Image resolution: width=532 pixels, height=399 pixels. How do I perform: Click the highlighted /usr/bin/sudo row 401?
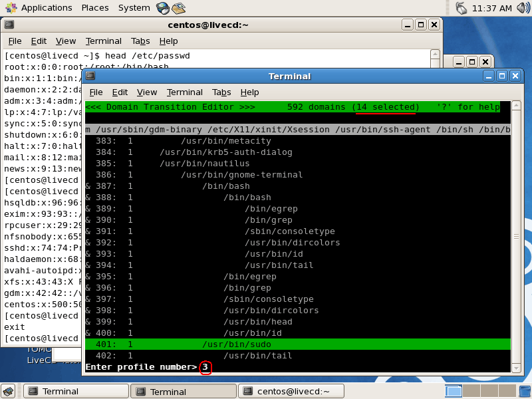click(297, 344)
